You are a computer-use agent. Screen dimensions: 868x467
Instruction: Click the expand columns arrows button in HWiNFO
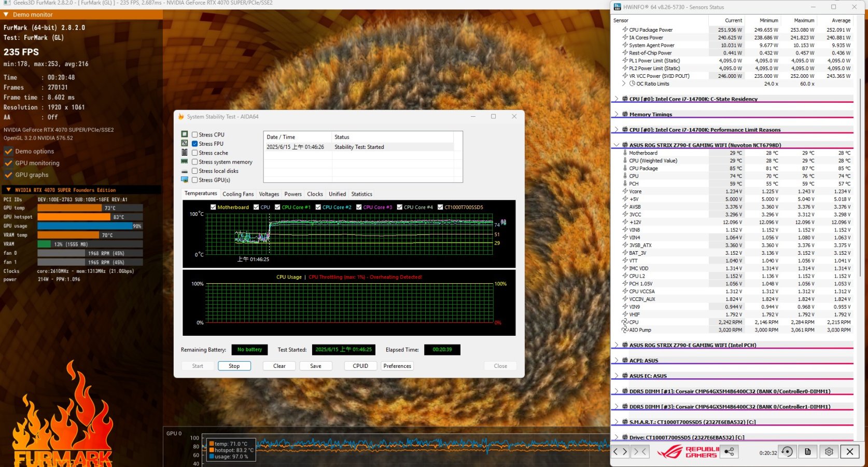tap(620, 451)
